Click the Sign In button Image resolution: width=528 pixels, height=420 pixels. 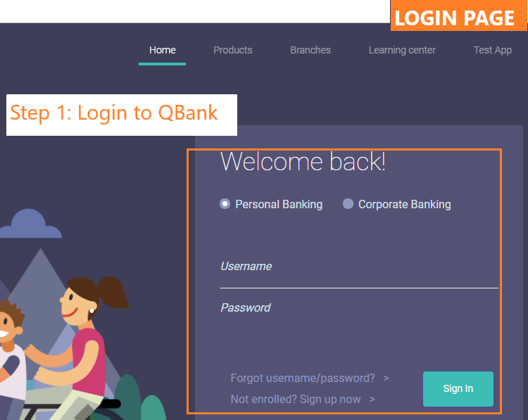(458, 389)
